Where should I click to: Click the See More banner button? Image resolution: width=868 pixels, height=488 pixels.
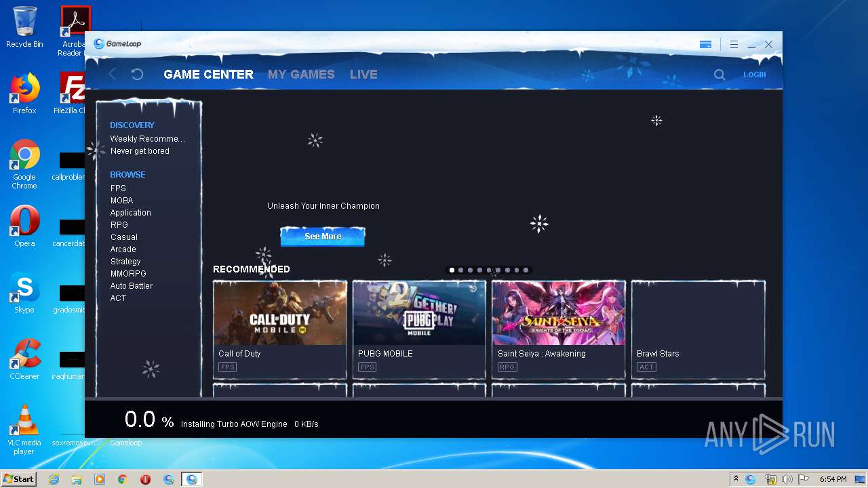(x=323, y=237)
